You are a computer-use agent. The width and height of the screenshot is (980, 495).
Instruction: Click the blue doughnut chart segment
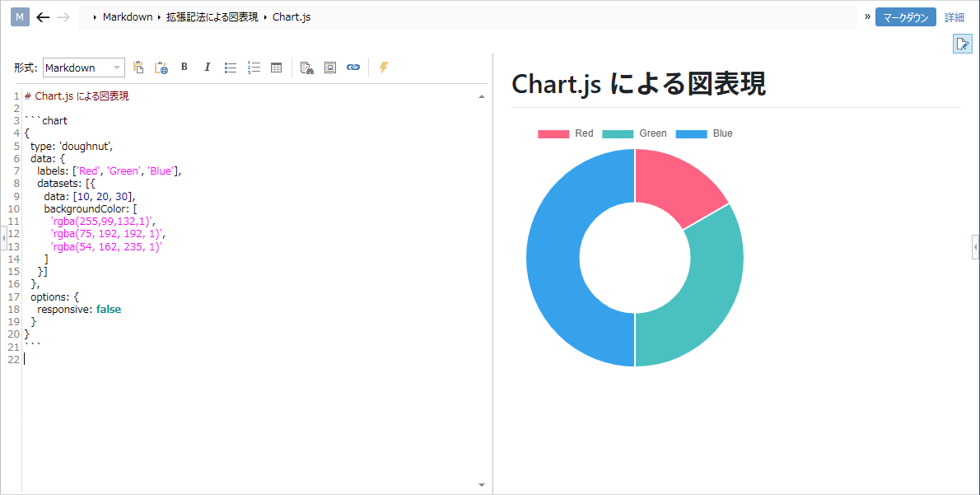coord(555,258)
